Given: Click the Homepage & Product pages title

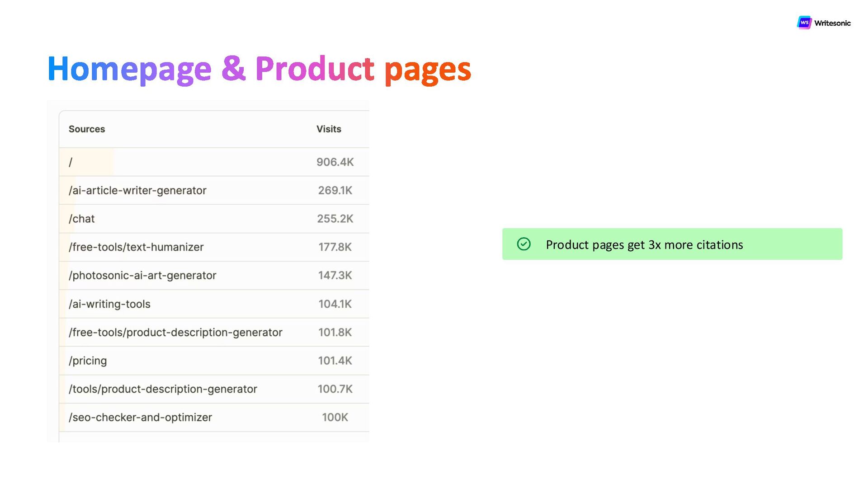Looking at the screenshot, I should [x=259, y=69].
